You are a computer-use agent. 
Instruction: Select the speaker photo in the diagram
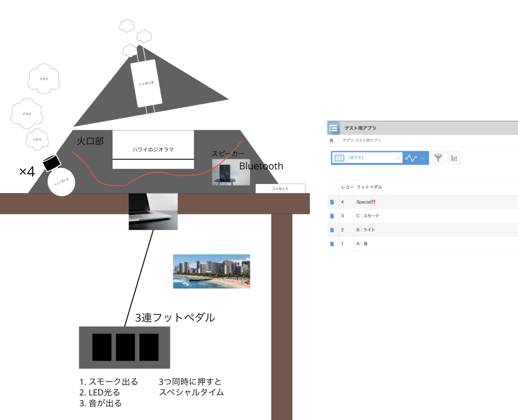tap(231, 172)
